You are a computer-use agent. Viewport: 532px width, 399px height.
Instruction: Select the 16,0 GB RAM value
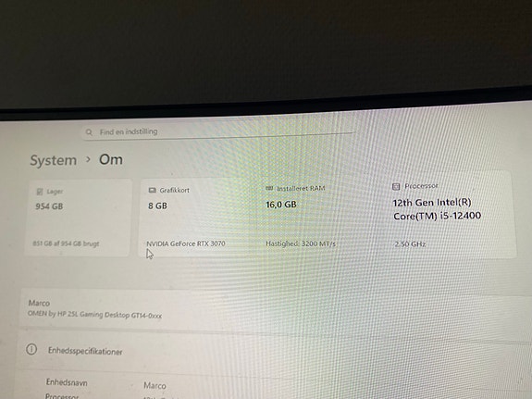[x=281, y=205]
